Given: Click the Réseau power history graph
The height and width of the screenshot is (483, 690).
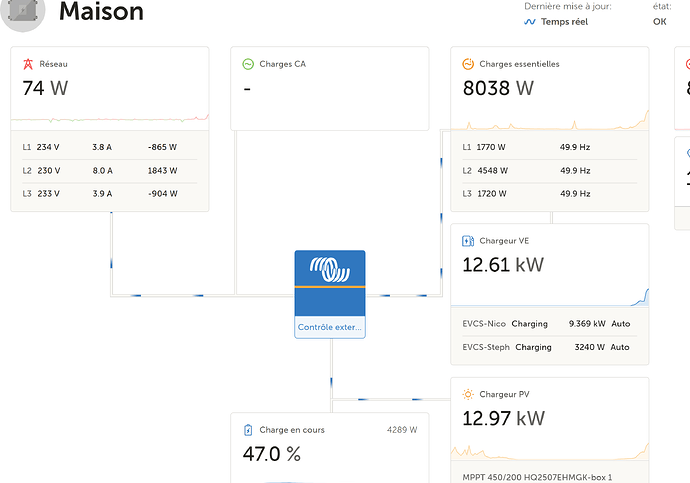Looking at the screenshot, I should 110,118.
